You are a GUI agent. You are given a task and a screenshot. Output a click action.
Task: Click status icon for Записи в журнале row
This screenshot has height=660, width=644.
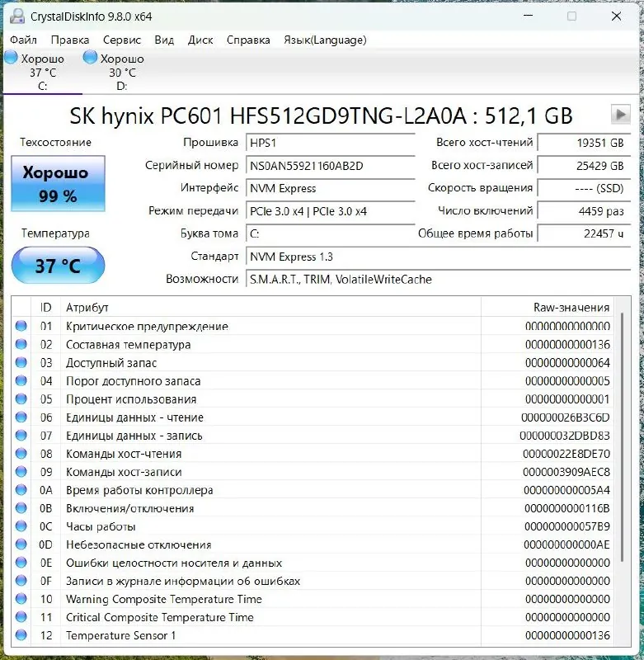tap(21, 581)
